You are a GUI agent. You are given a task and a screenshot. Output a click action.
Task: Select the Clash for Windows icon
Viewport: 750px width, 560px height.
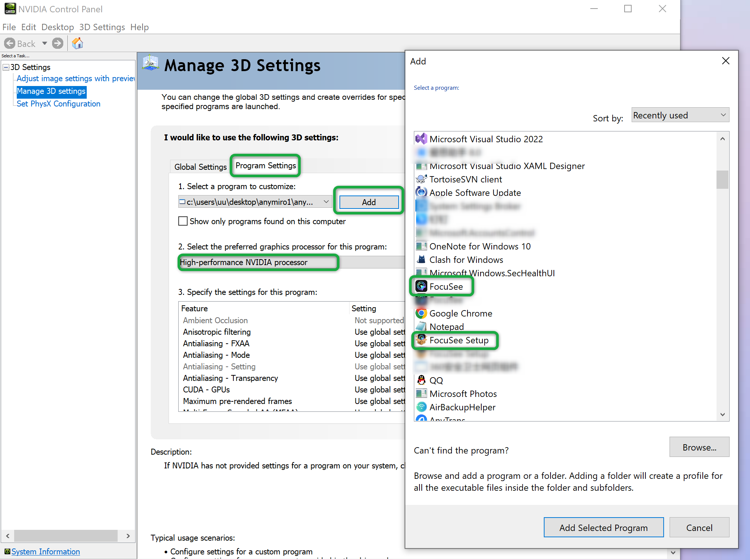coord(421,260)
